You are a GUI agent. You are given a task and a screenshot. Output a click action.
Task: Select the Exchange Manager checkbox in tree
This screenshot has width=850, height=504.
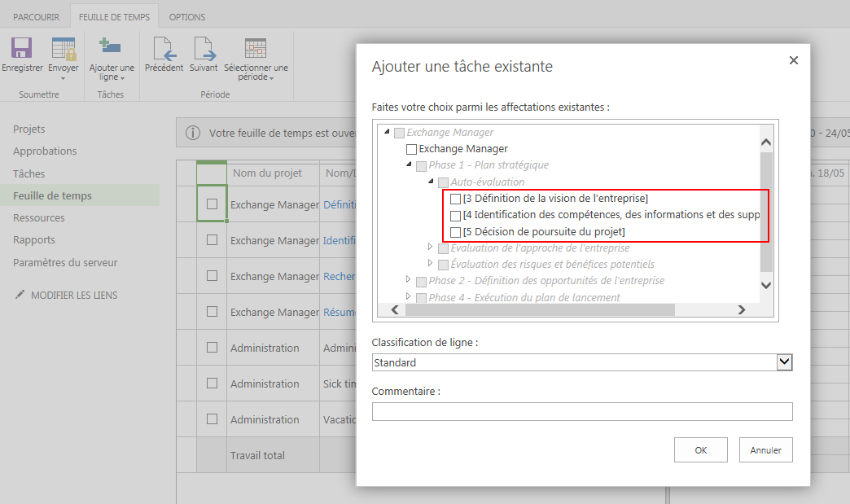pyautogui.click(x=411, y=149)
